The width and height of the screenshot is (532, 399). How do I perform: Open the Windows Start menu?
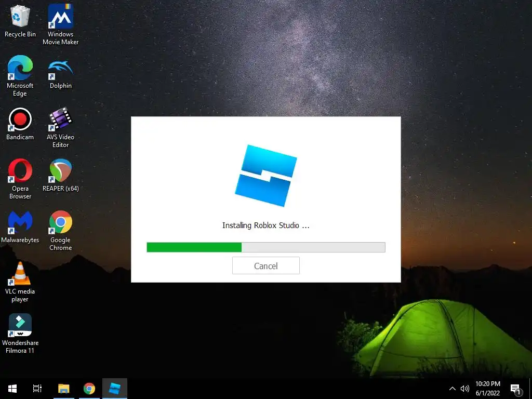[12, 389]
